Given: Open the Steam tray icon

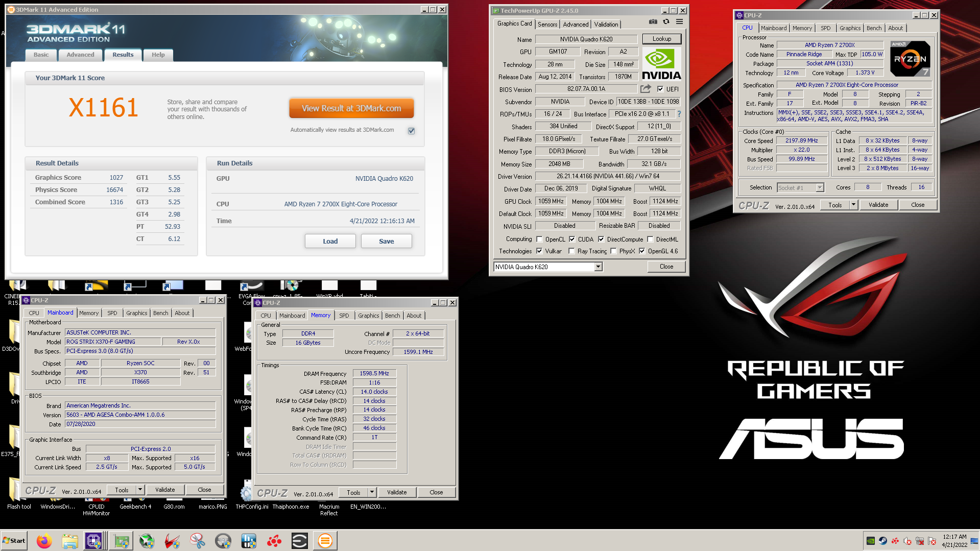Looking at the screenshot, I should pyautogui.click(x=883, y=541).
